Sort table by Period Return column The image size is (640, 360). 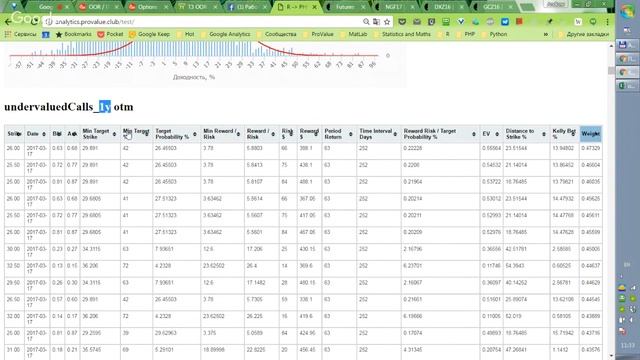click(339, 134)
